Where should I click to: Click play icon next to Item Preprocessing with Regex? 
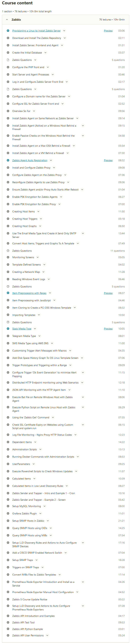pyautogui.click(x=8, y=293)
